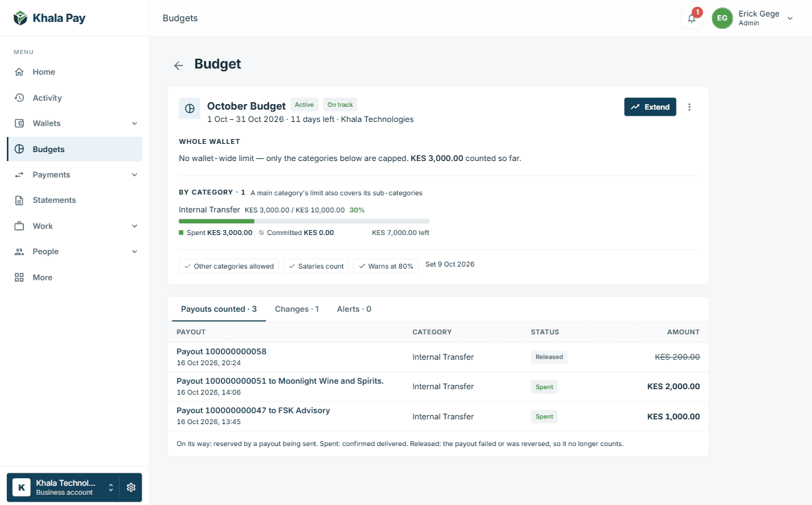The height and width of the screenshot is (505, 812).
Task: Open account settings gear icon
Action: tap(131, 487)
